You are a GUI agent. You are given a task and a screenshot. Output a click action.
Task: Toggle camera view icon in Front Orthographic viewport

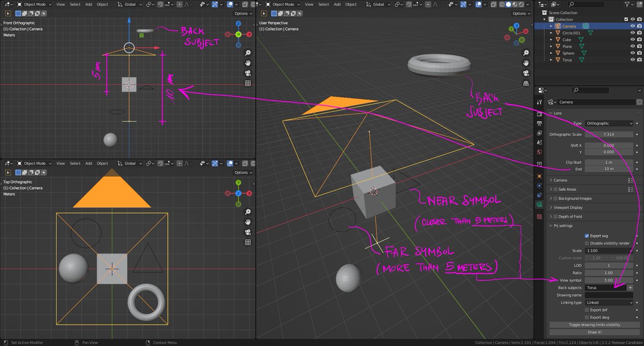tap(248, 73)
